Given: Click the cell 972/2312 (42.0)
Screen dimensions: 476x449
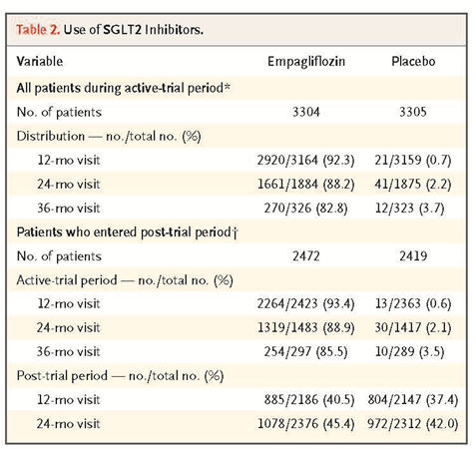Looking at the screenshot, I should click(413, 424).
